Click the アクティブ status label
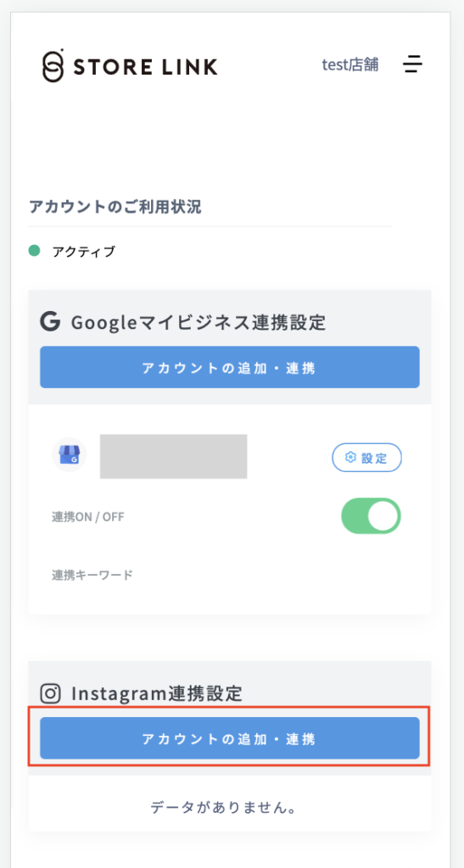Image resolution: width=464 pixels, height=868 pixels. tap(84, 251)
